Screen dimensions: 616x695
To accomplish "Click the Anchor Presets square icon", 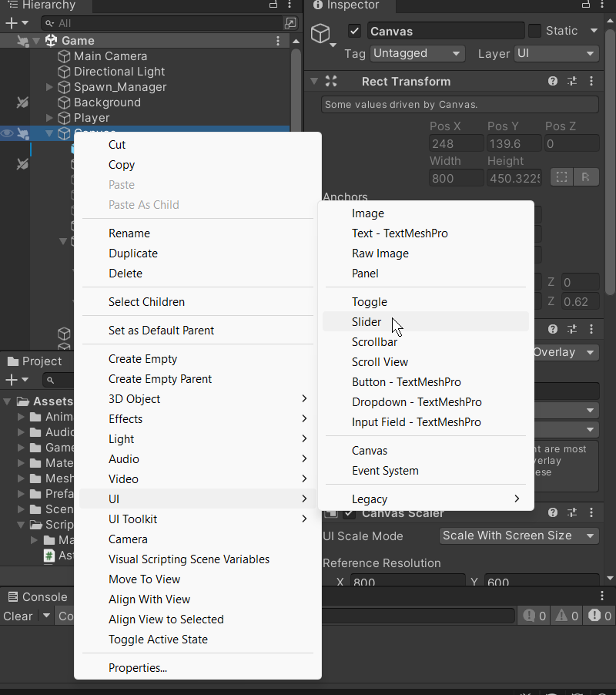I will tap(561, 176).
